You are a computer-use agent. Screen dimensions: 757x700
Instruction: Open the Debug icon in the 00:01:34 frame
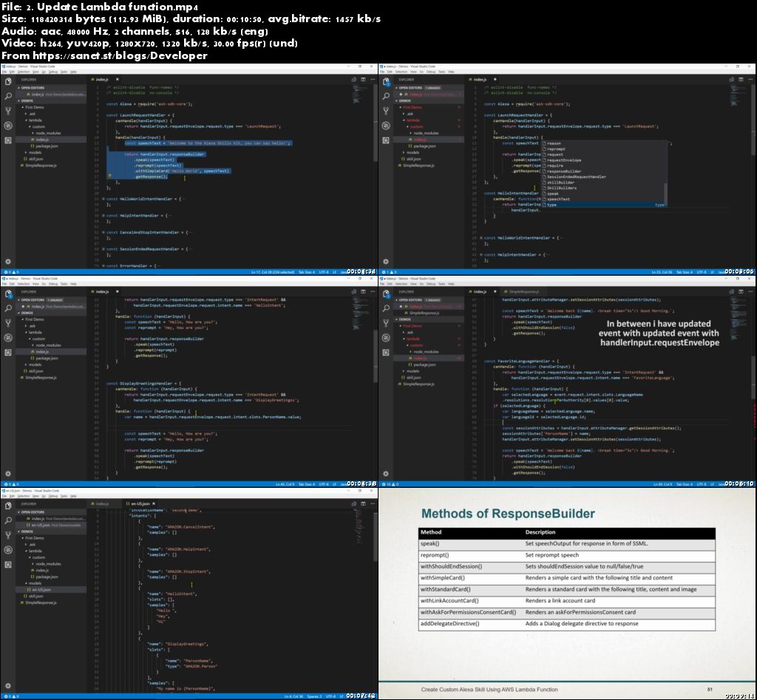[x=8, y=126]
